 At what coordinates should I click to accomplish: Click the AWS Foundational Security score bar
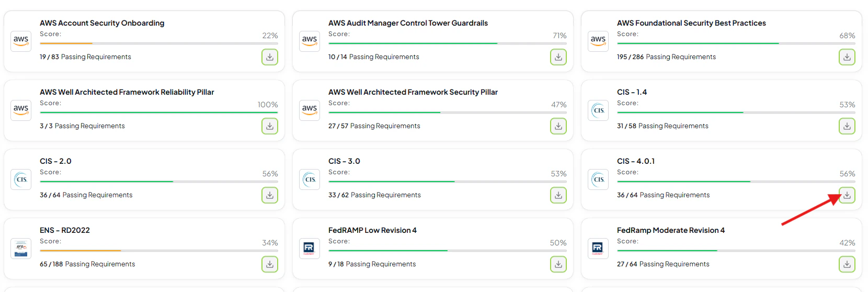[736, 43]
